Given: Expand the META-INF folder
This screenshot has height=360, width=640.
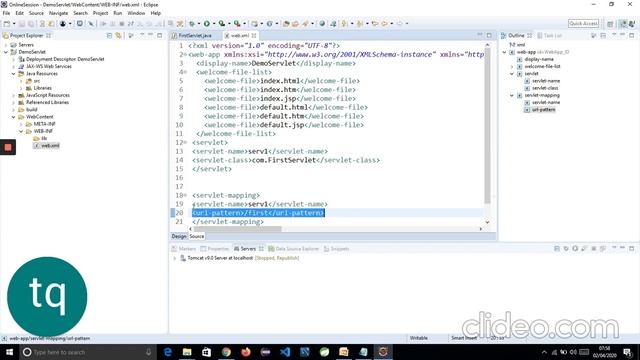Looking at the screenshot, I should [21, 124].
